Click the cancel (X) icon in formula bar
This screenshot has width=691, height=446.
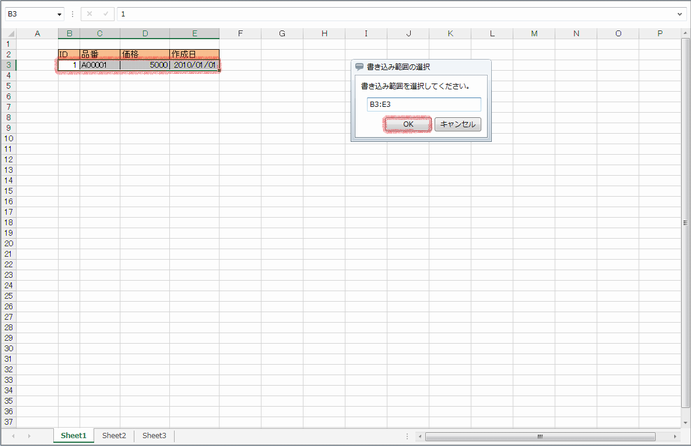click(89, 15)
